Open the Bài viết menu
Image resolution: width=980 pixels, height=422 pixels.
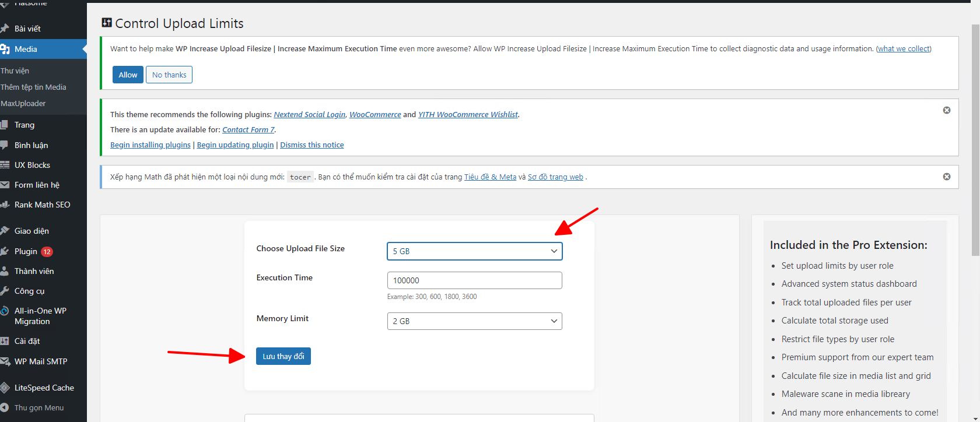[27, 29]
